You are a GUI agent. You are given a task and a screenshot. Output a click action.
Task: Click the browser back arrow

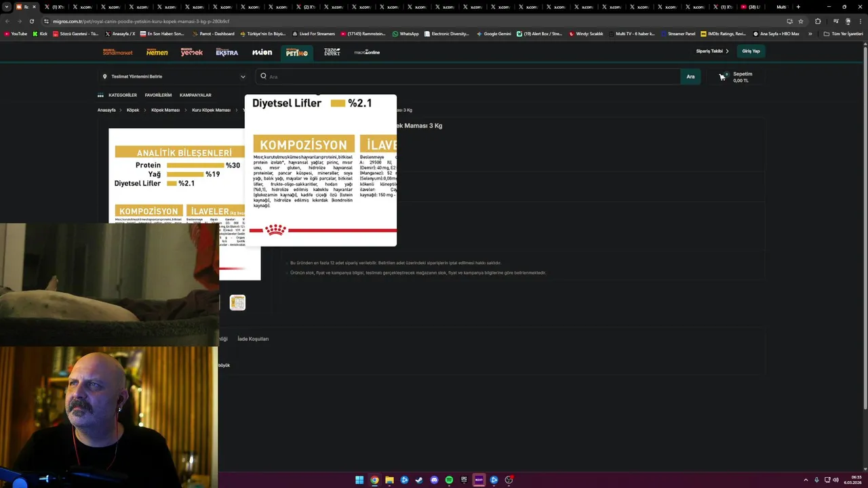coord(7,21)
